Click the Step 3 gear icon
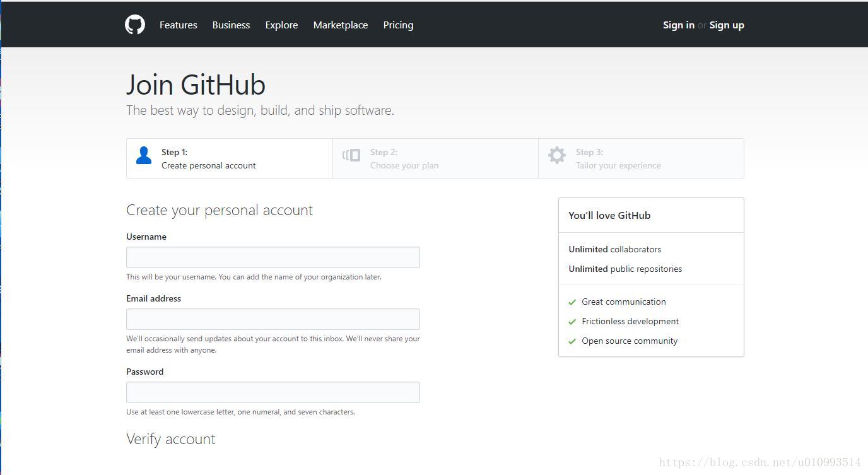This screenshot has width=868, height=475. (557, 155)
